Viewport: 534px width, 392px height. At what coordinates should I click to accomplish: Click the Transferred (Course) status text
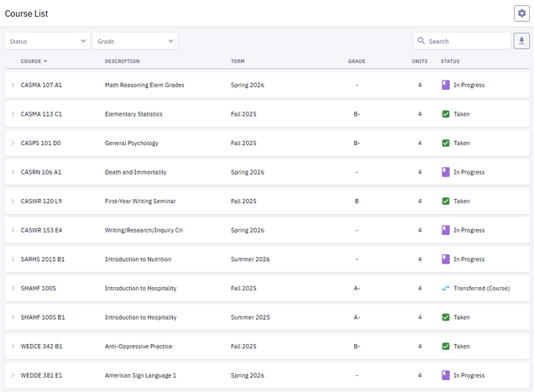click(482, 289)
